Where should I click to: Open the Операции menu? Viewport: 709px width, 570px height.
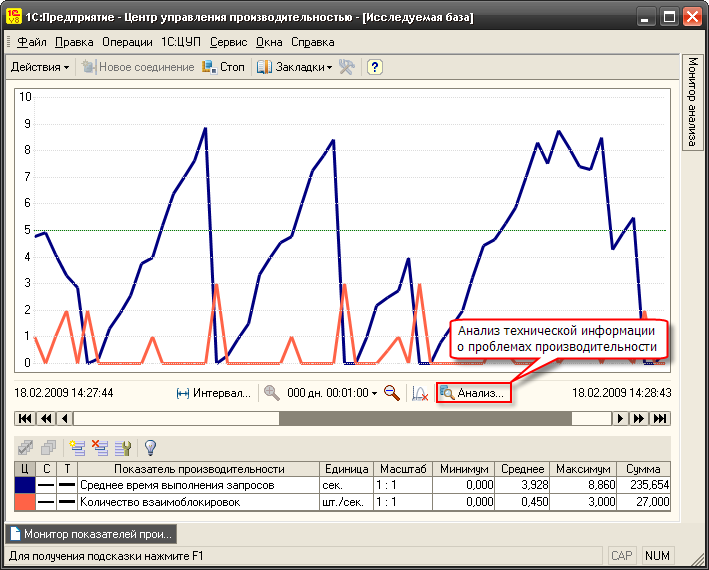pyautogui.click(x=127, y=42)
